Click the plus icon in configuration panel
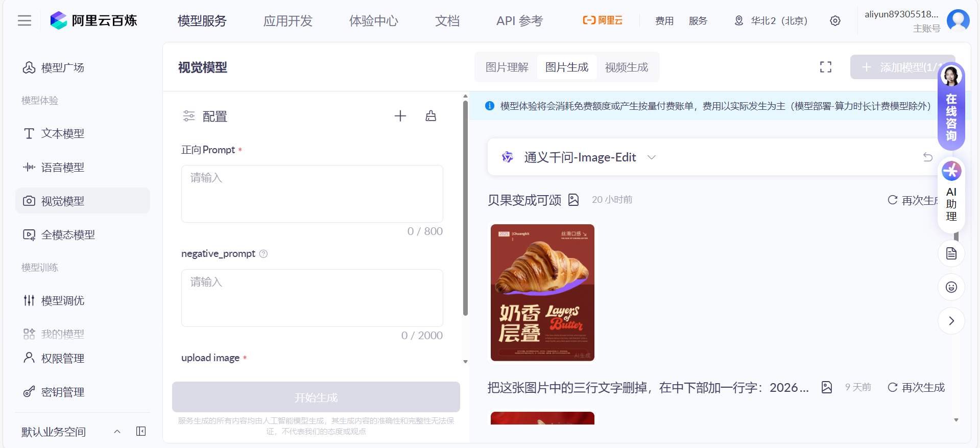The height and width of the screenshot is (448, 980). point(400,116)
